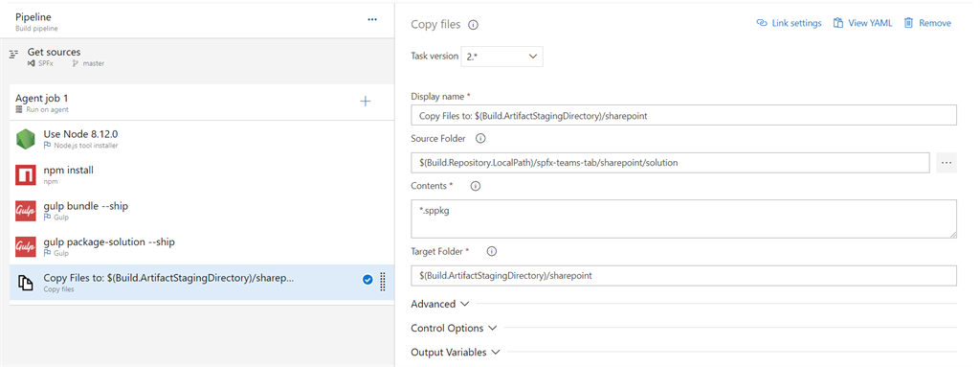Select the gulp bundle --ship Gulp icon
This screenshot has width=980, height=367.
point(26,211)
